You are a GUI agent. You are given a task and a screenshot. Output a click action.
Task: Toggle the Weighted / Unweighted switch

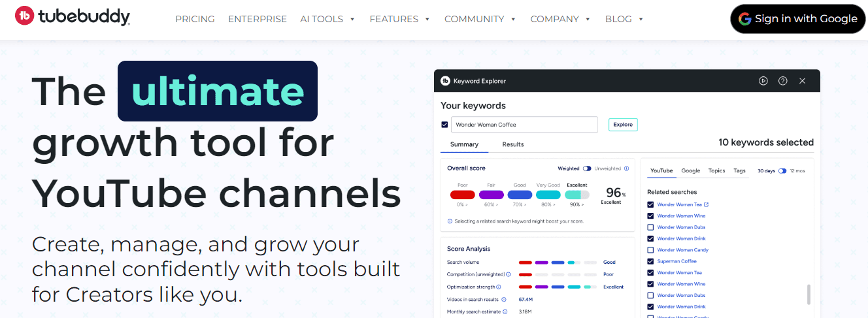pos(587,168)
